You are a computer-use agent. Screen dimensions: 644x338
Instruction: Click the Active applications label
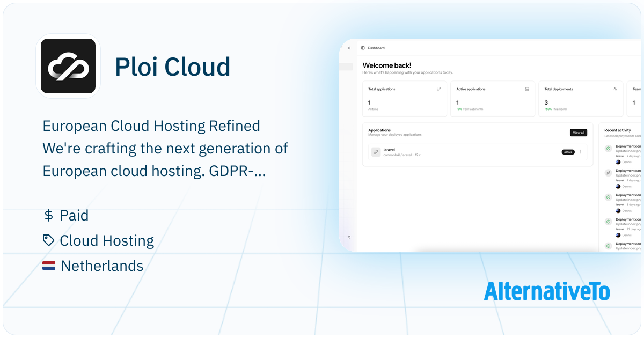(x=471, y=89)
